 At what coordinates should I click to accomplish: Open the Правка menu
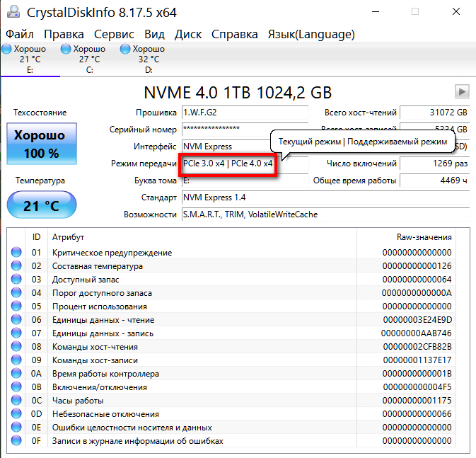(x=64, y=35)
